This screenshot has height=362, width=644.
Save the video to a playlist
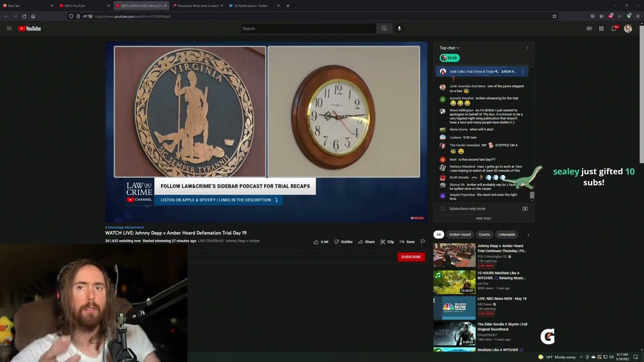click(407, 242)
